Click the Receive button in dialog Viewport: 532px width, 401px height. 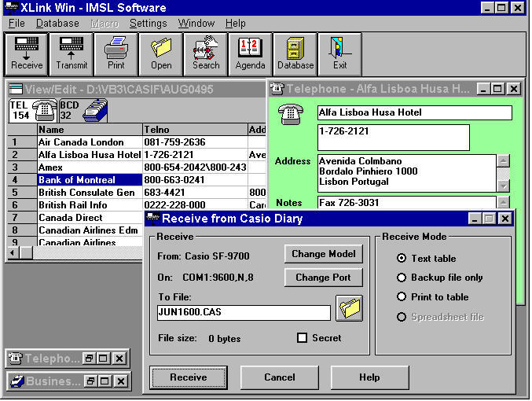pyautogui.click(x=189, y=377)
